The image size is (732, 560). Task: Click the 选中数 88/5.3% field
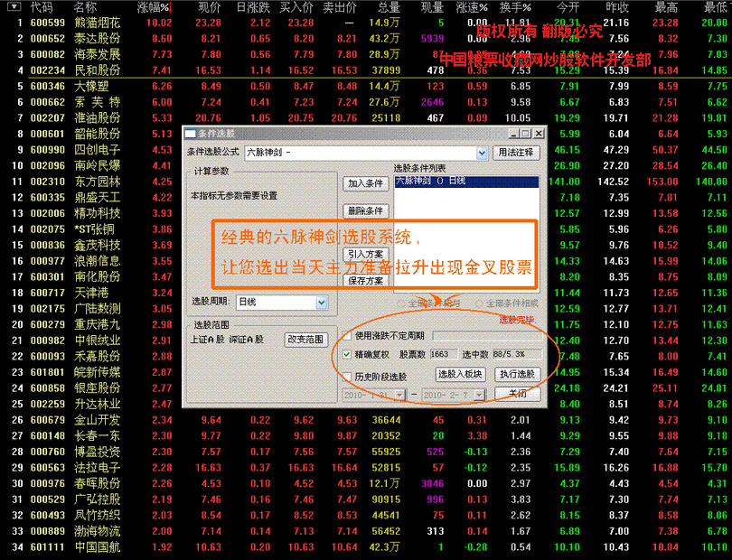pos(517,355)
